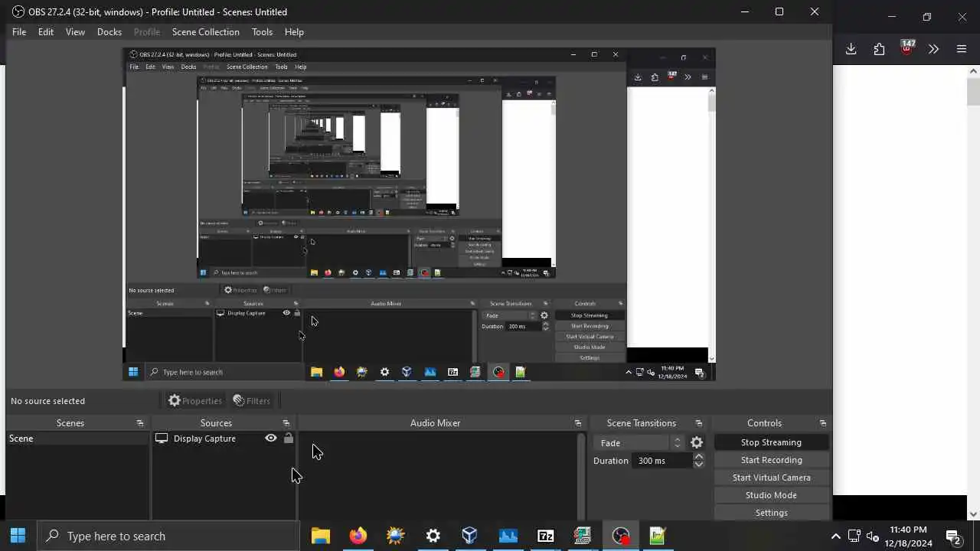Screen dimensions: 980x551
Task: Show hidden system tray icons
Action: 835,536
